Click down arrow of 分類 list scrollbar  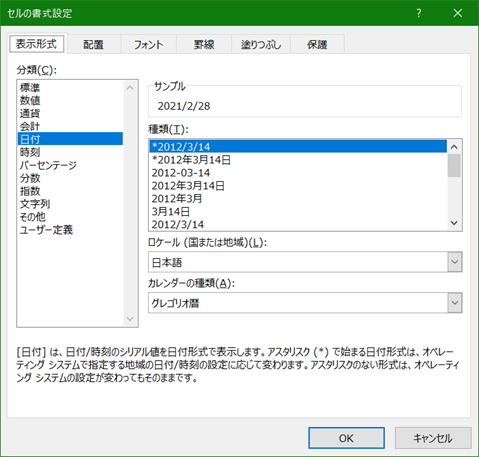pyautogui.click(x=130, y=319)
